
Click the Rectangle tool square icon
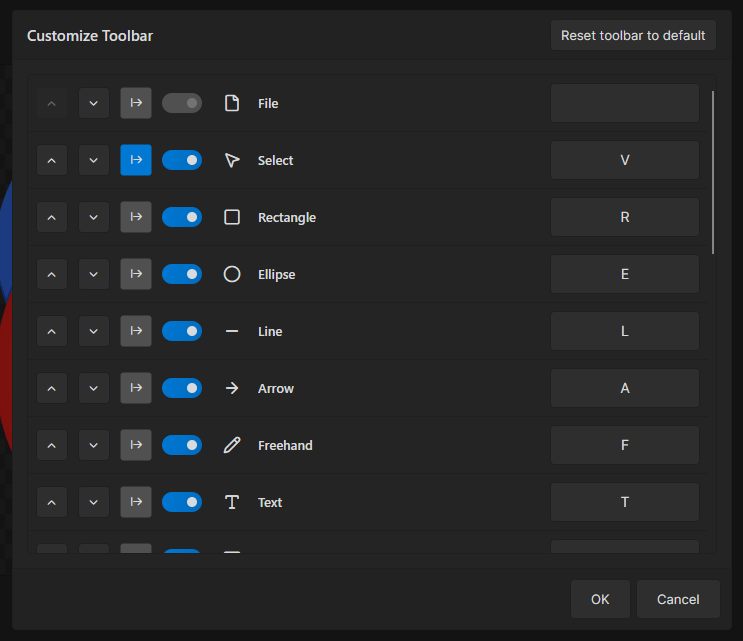tap(232, 217)
